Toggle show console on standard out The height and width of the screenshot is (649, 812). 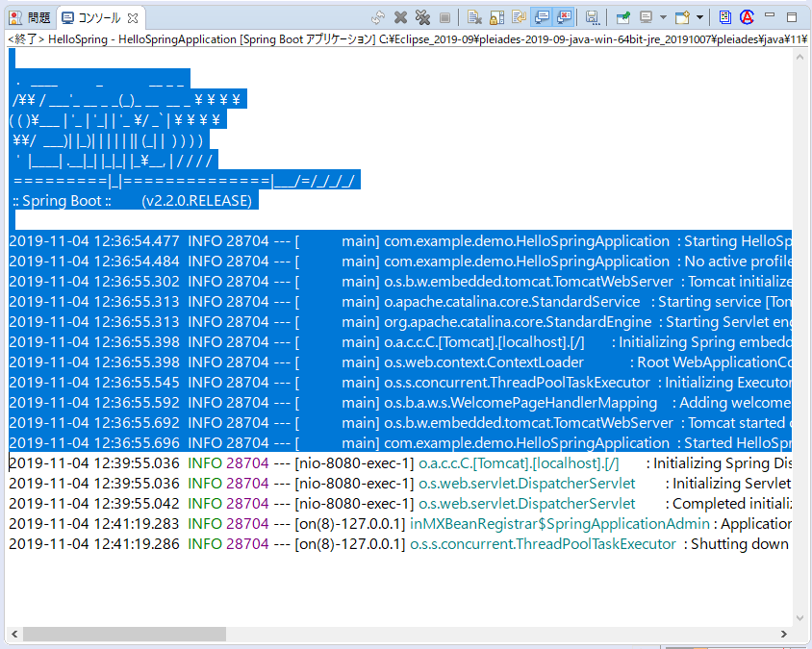tap(542, 17)
